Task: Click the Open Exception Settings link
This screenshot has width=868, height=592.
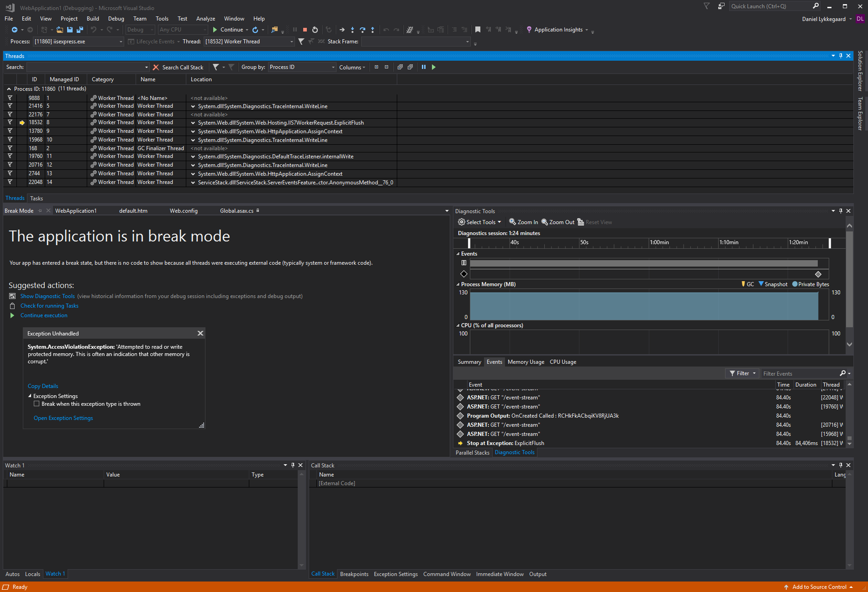Action: [x=63, y=418]
